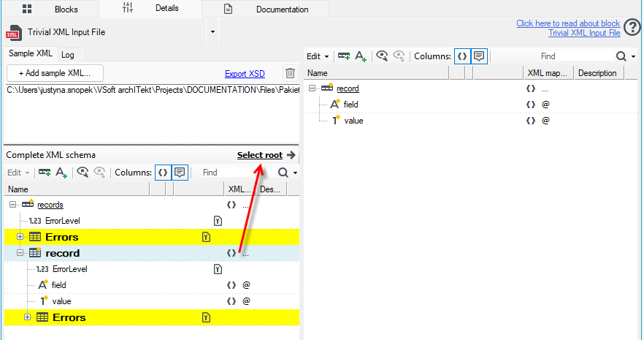Click the greyed eye icon in right toolbar
The width and height of the screenshot is (644, 340).
point(399,56)
